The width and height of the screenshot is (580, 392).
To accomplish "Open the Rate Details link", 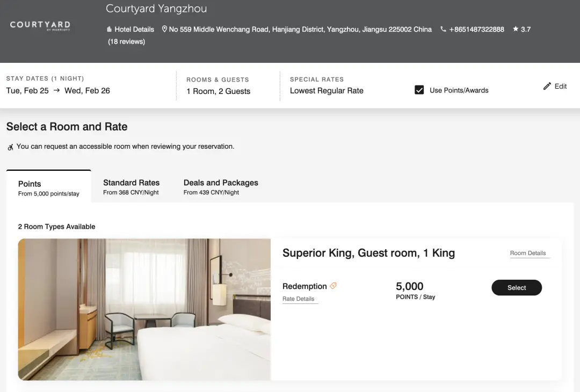I will click(299, 299).
